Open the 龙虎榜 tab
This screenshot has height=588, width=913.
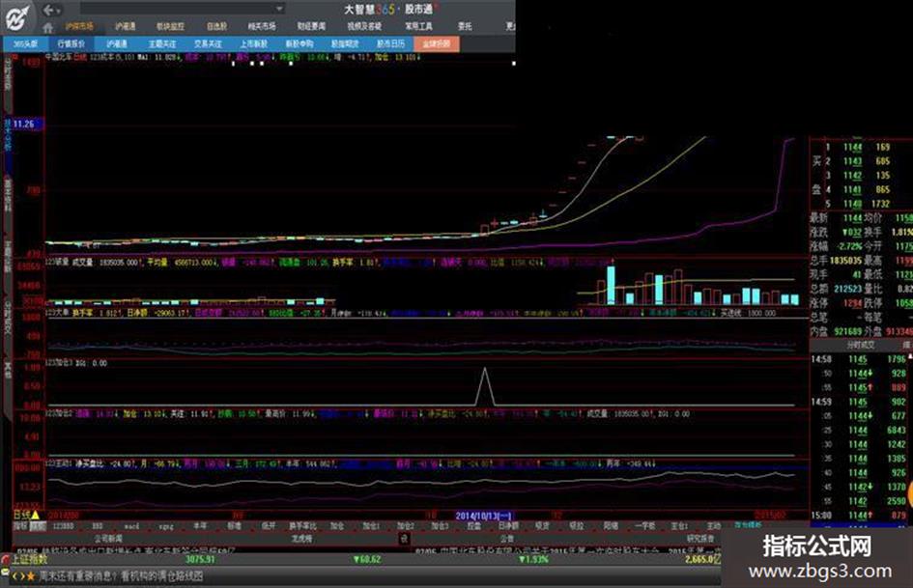point(301,539)
